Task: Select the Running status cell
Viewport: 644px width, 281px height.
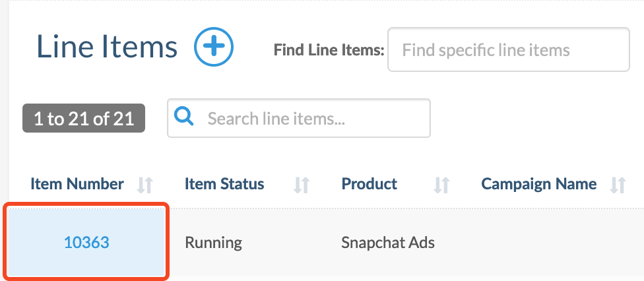Action: point(213,242)
